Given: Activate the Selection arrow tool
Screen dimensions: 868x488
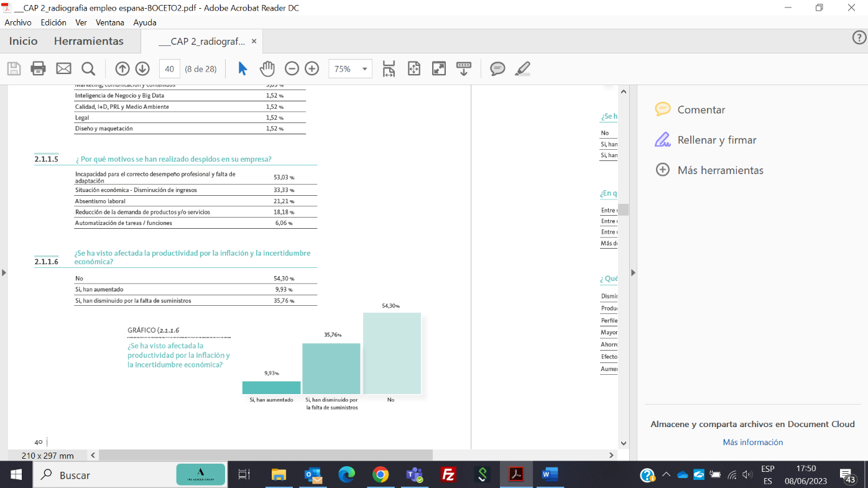Looking at the screenshot, I should pyautogui.click(x=242, y=68).
